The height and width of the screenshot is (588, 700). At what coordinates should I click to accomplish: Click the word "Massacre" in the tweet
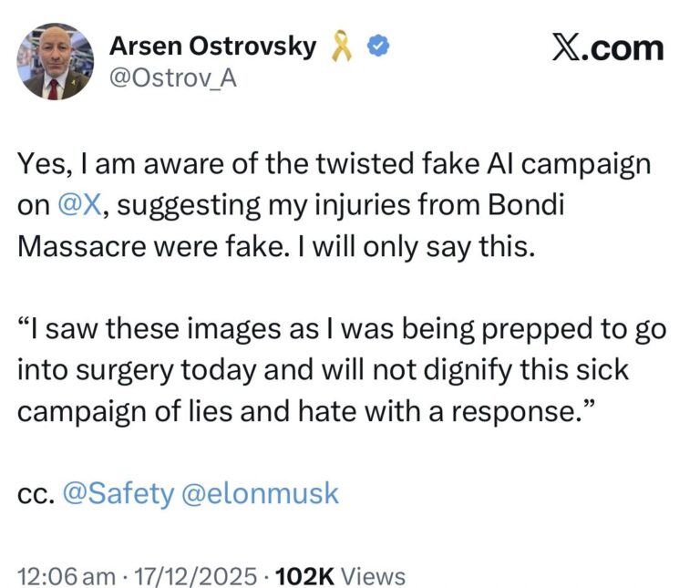click(78, 247)
